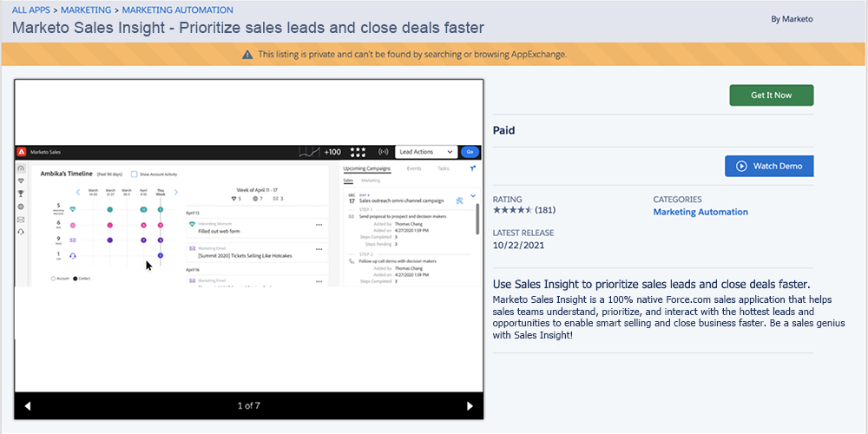Collapse the Sales outreach campaign card chevron
The height and width of the screenshot is (434, 868).
[473, 195]
